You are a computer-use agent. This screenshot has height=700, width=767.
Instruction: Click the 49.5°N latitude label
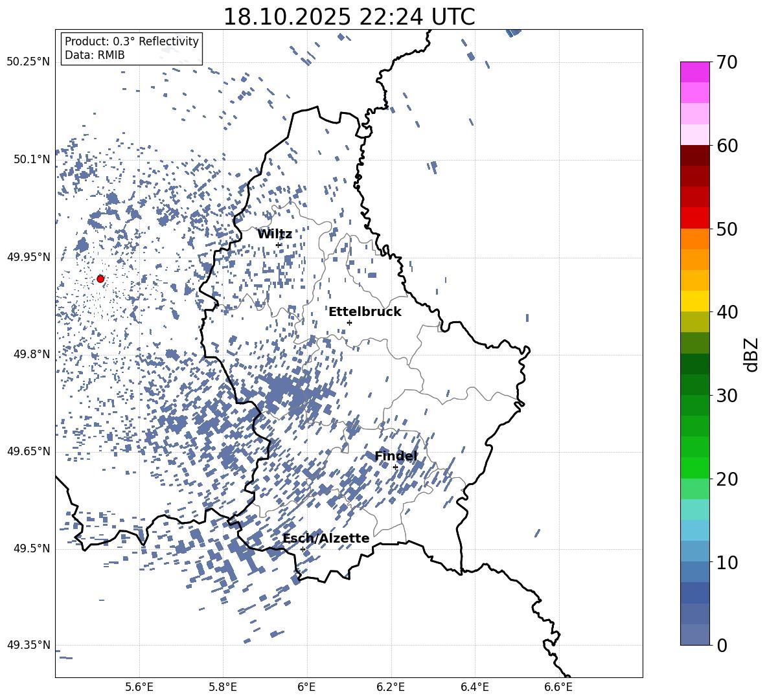coord(32,548)
